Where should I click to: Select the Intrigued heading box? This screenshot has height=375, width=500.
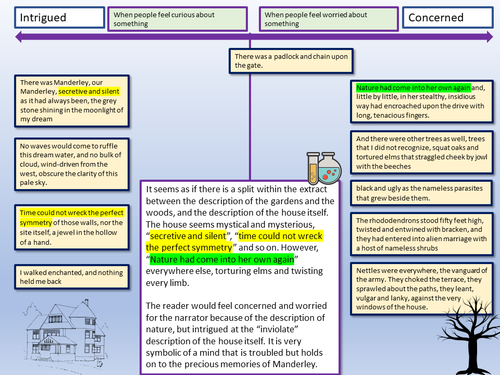point(60,18)
